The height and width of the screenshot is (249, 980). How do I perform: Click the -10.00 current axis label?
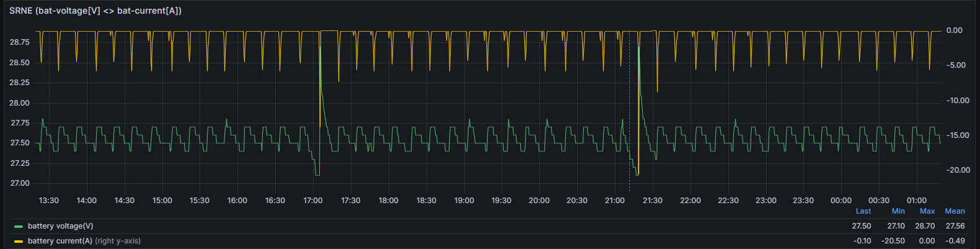tap(958, 101)
